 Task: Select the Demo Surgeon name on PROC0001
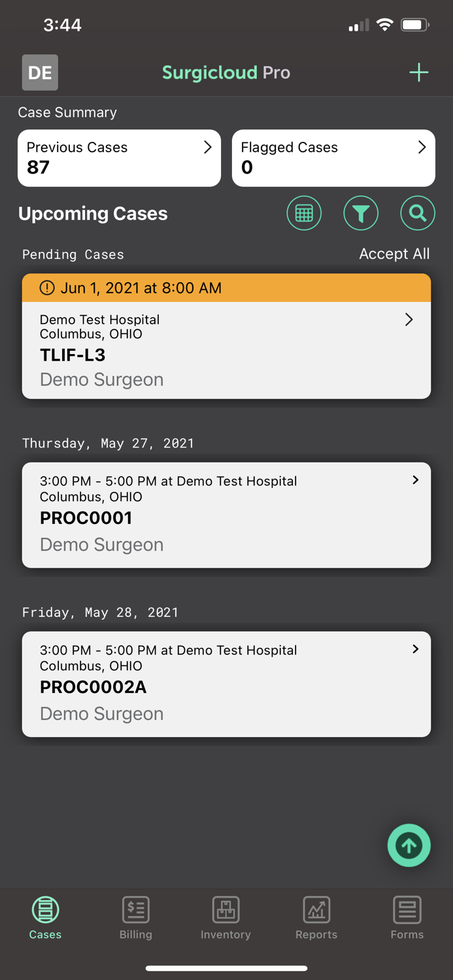tap(101, 544)
